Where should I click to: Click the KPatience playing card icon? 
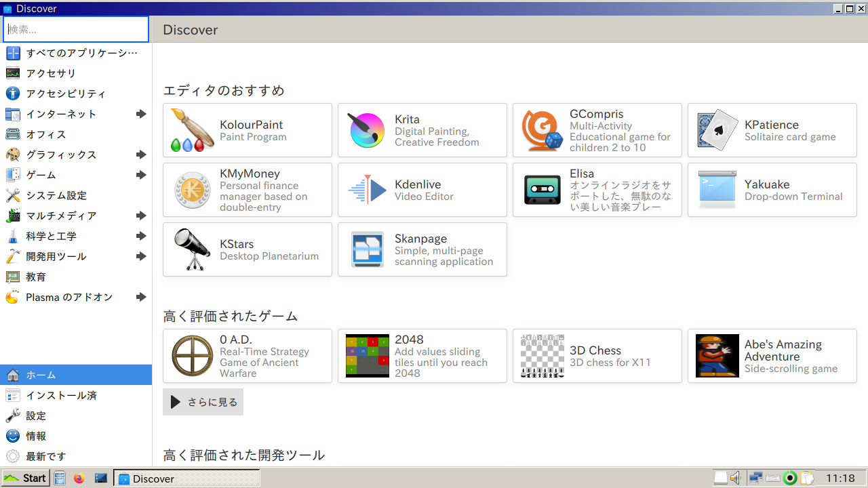pos(717,130)
